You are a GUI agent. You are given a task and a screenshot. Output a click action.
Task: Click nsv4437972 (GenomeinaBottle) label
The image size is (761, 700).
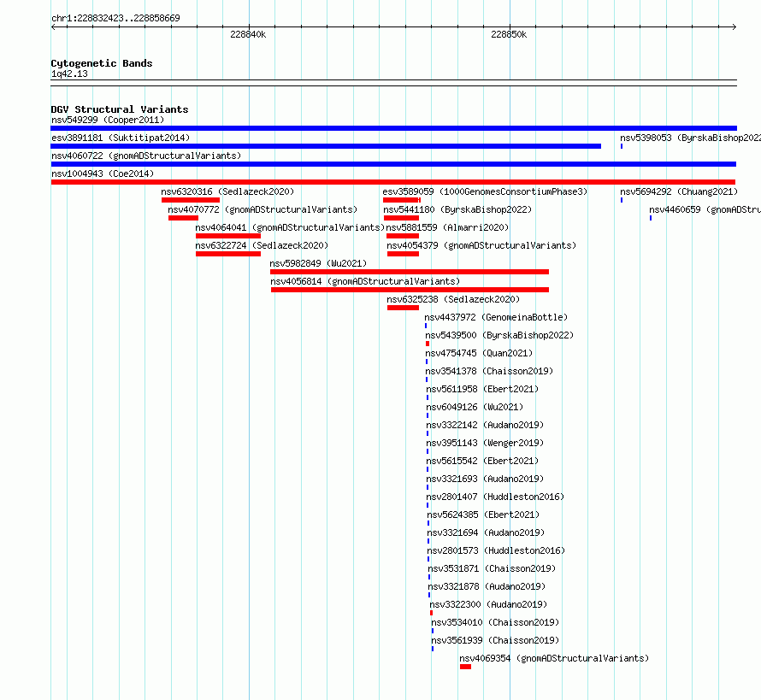coord(496,317)
